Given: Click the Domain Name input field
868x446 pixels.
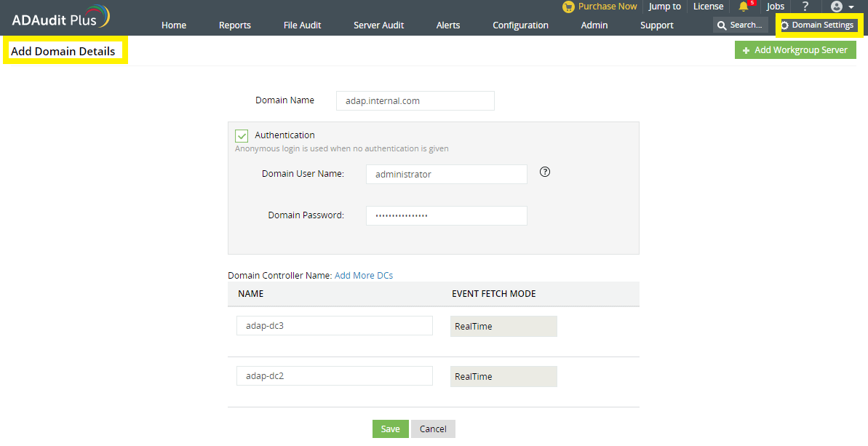Looking at the screenshot, I should pyautogui.click(x=415, y=100).
